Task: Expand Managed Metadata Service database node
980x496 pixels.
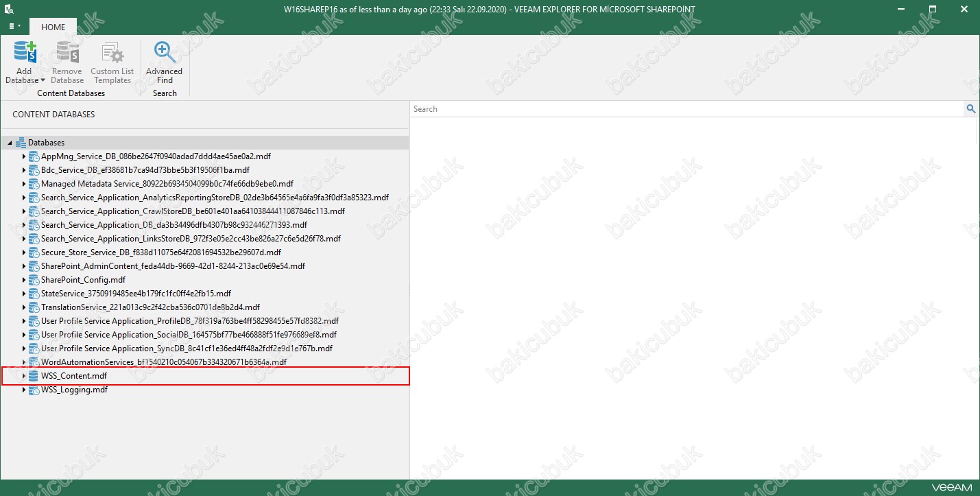Action: coord(24,184)
